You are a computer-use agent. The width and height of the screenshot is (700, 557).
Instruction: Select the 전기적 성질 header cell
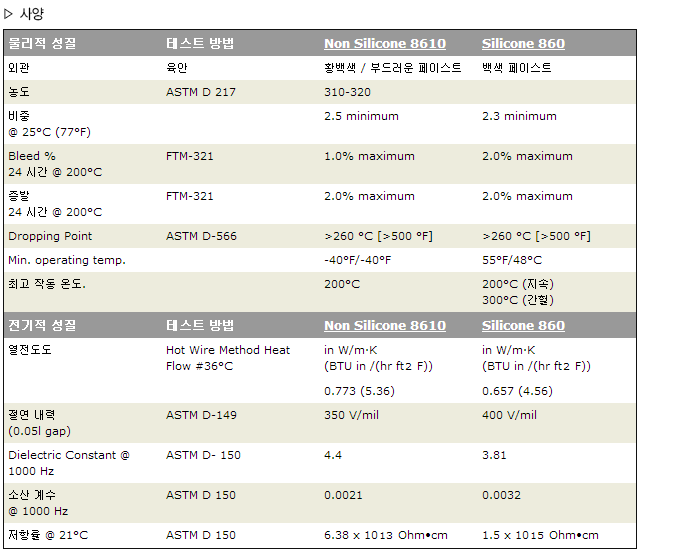coord(42,325)
